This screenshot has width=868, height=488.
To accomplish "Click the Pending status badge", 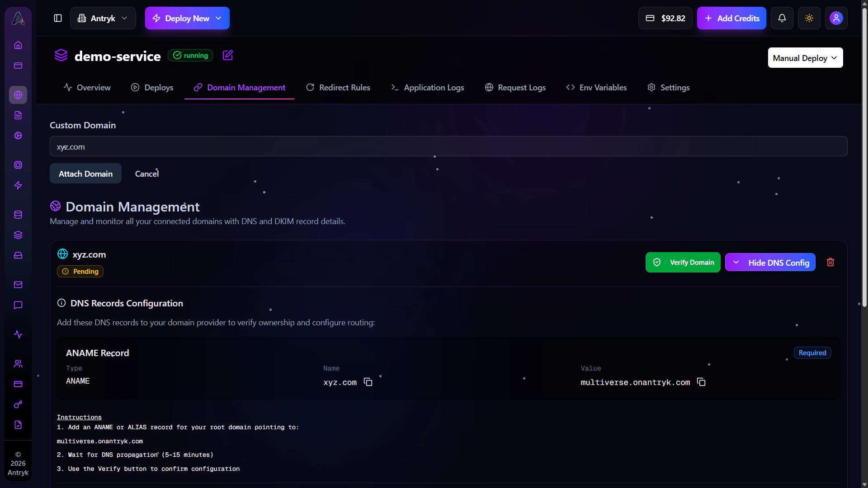I will pos(80,271).
